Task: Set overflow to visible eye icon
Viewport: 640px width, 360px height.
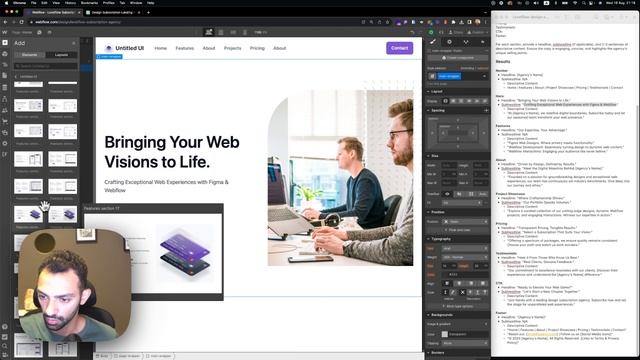Action: [447, 194]
